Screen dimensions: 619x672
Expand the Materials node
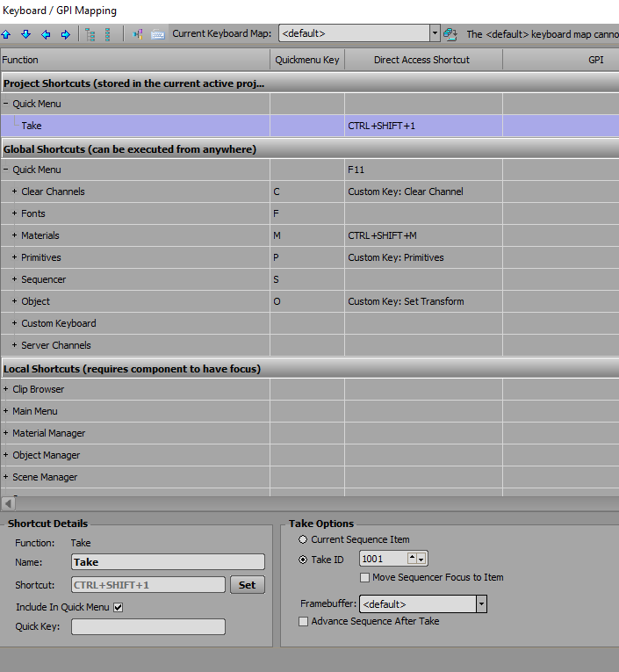pos(15,235)
